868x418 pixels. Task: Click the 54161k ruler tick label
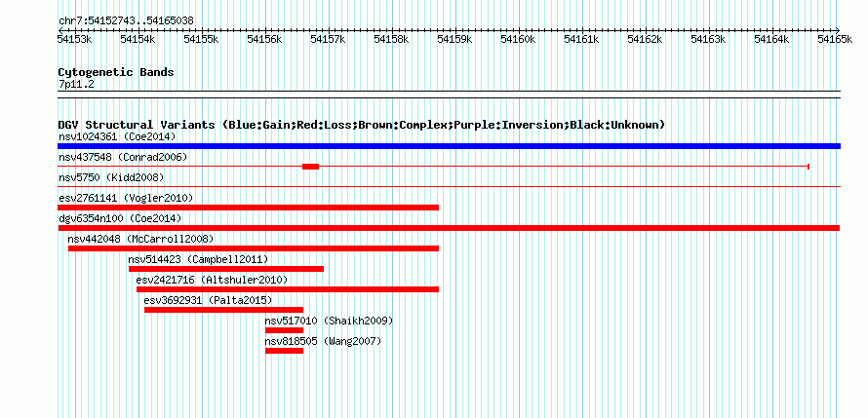click(x=581, y=39)
